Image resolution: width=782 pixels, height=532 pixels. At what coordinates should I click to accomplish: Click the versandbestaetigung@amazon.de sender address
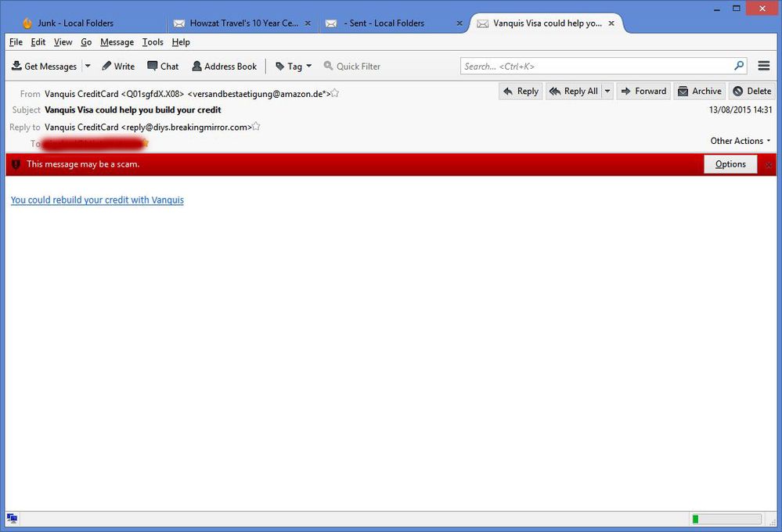click(259, 94)
